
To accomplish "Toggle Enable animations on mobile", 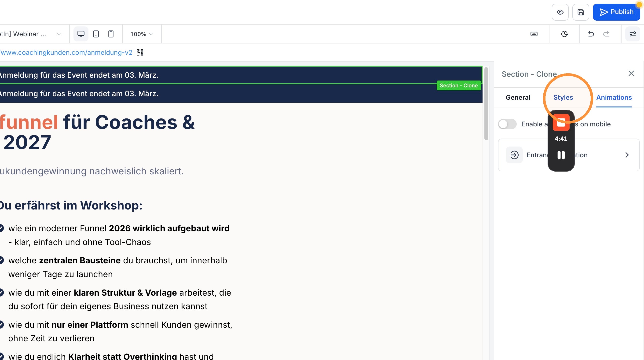I will [x=507, y=124].
